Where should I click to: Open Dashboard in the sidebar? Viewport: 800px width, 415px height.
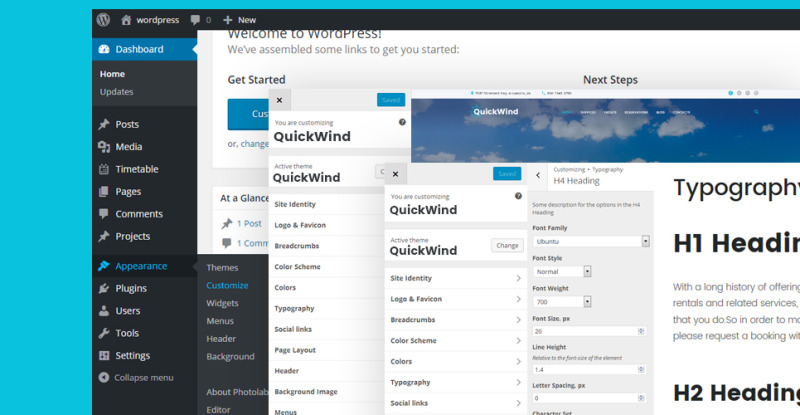pyautogui.click(x=144, y=49)
